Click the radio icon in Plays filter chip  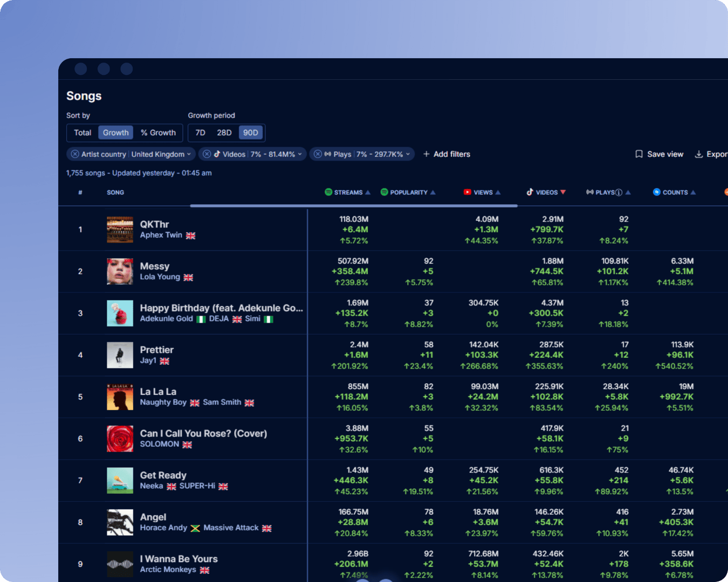pos(328,154)
